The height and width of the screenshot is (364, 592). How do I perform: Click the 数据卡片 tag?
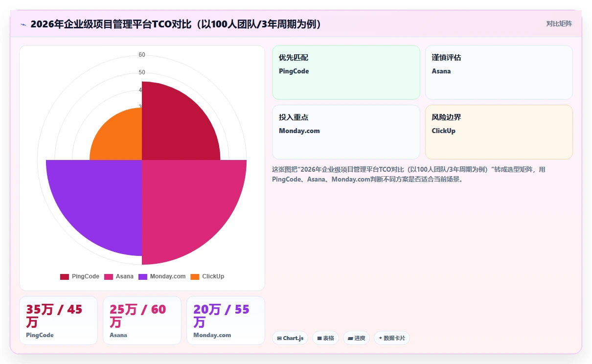tap(392, 338)
